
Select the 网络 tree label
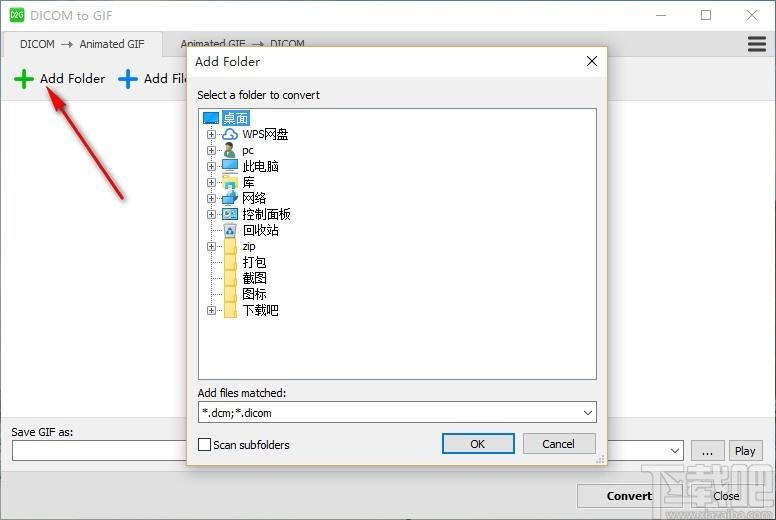(254, 198)
